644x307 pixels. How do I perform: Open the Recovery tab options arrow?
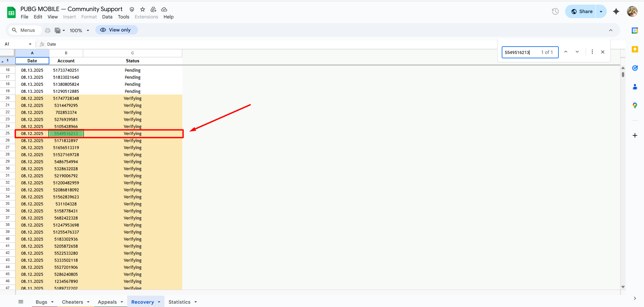tap(159, 302)
